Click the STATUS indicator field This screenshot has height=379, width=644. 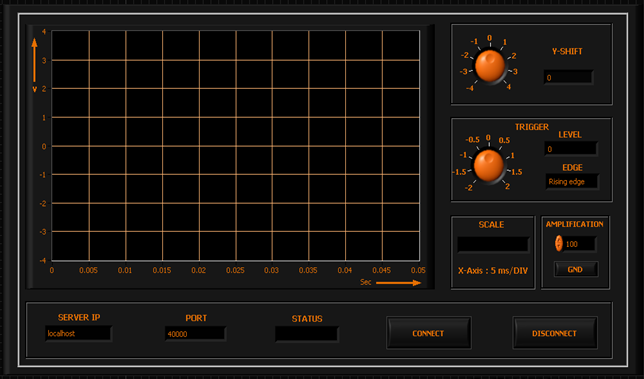pos(306,334)
